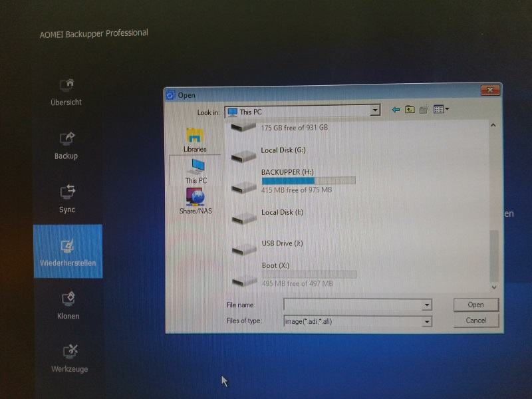Screen dimensions: 532x399
Task: Click the scrollbar up arrow
Action: (493, 125)
